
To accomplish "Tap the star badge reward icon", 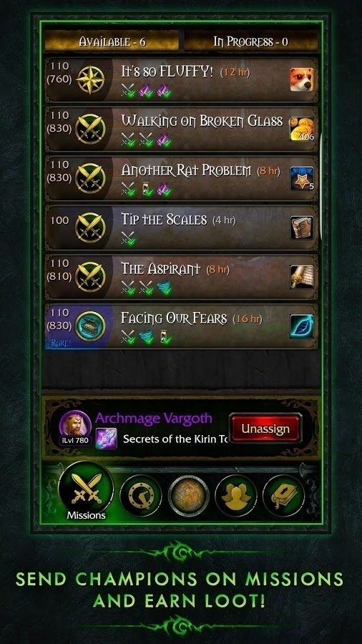I will (x=302, y=178).
